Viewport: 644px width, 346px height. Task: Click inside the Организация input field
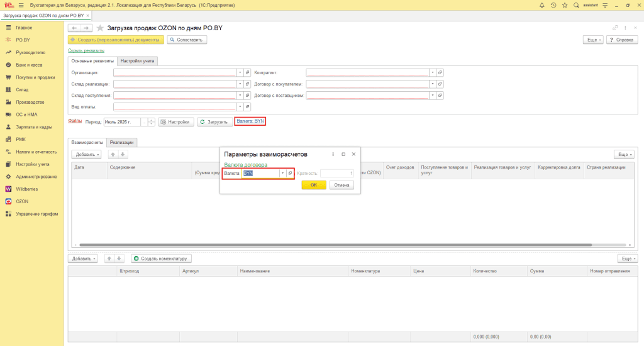pyautogui.click(x=175, y=72)
